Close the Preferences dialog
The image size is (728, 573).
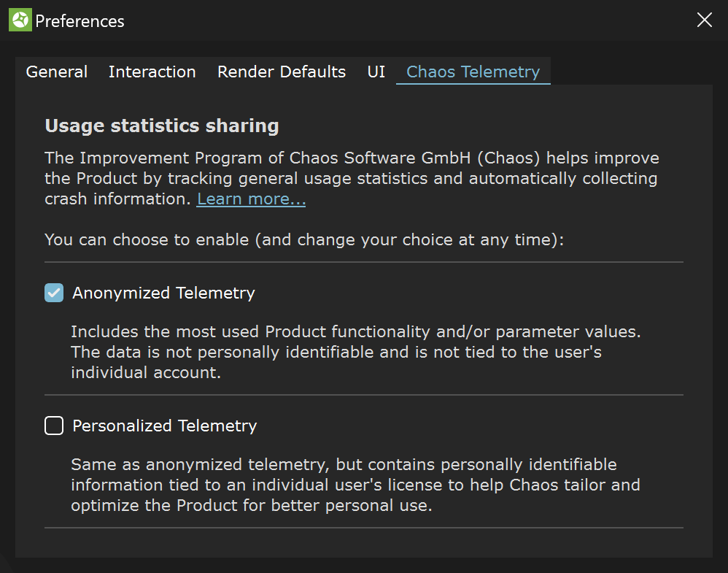click(x=705, y=20)
